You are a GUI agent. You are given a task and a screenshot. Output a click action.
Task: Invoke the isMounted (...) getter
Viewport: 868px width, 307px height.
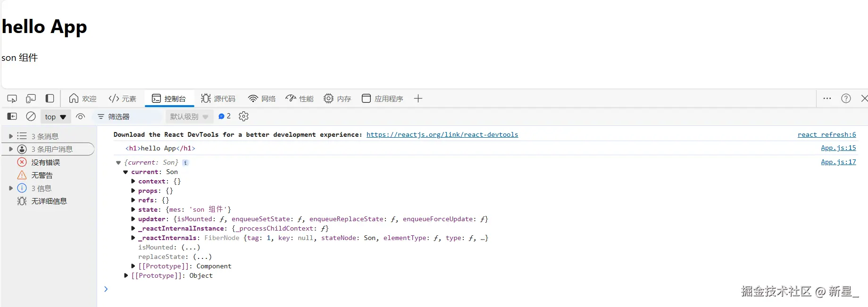[x=191, y=247]
